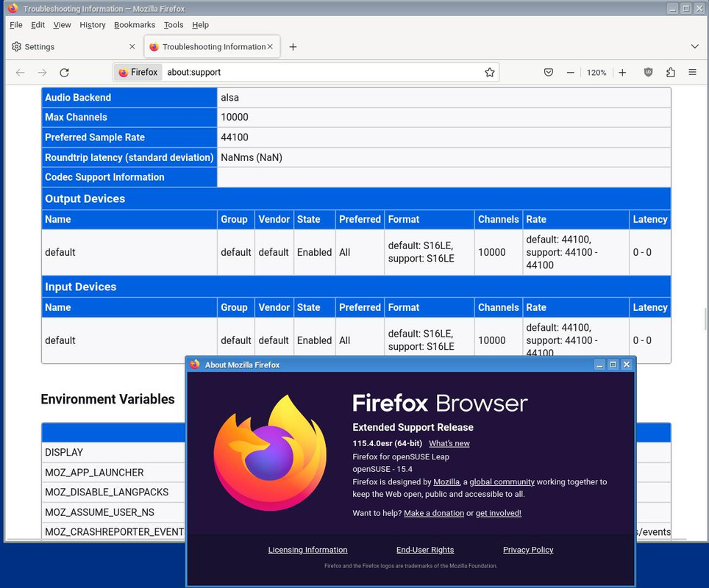
Task: Select the 'alsa' Audio Backend value
Action: pyautogui.click(x=229, y=98)
